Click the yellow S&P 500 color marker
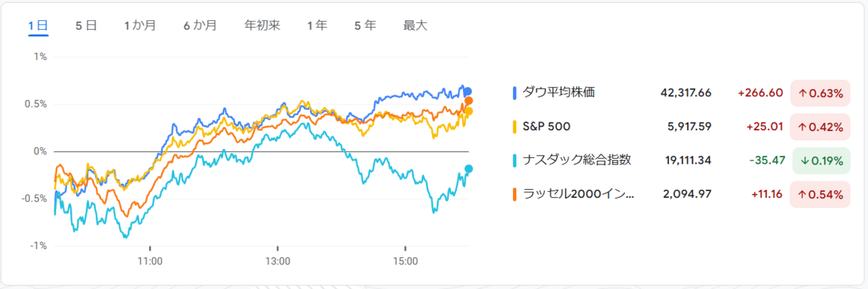The height and width of the screenshot is (289, 868). click(x=514, y=127)
